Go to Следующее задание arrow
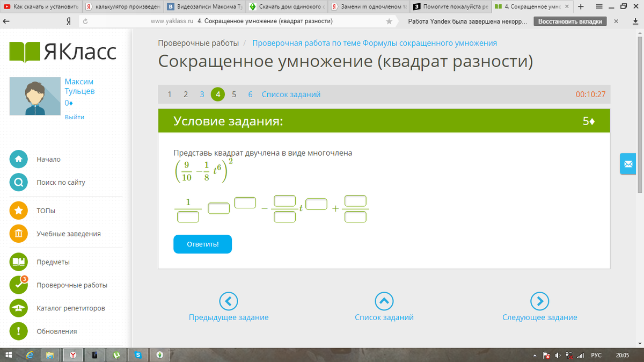Viewport: 644px width, 362px height. [539, 301]
